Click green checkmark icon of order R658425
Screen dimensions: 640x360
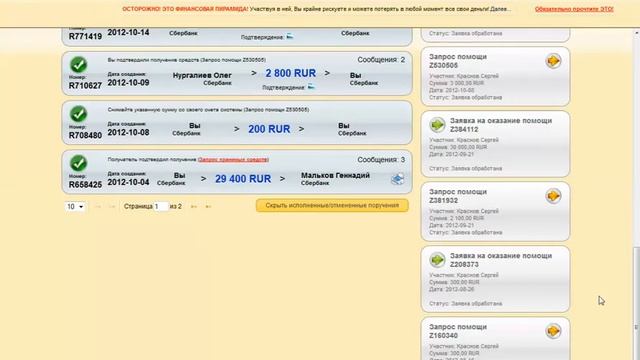pyautogui.click(x=78, y=163)
